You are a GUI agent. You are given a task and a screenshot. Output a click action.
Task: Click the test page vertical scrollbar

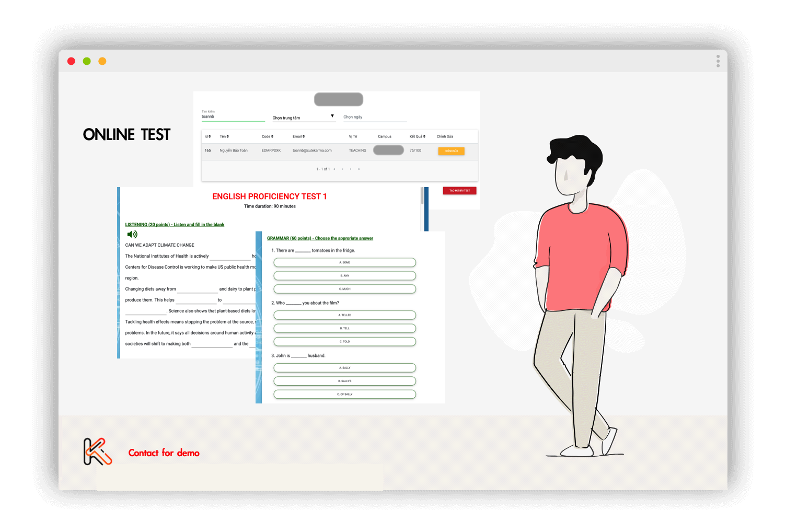click(x=422, y=196)
